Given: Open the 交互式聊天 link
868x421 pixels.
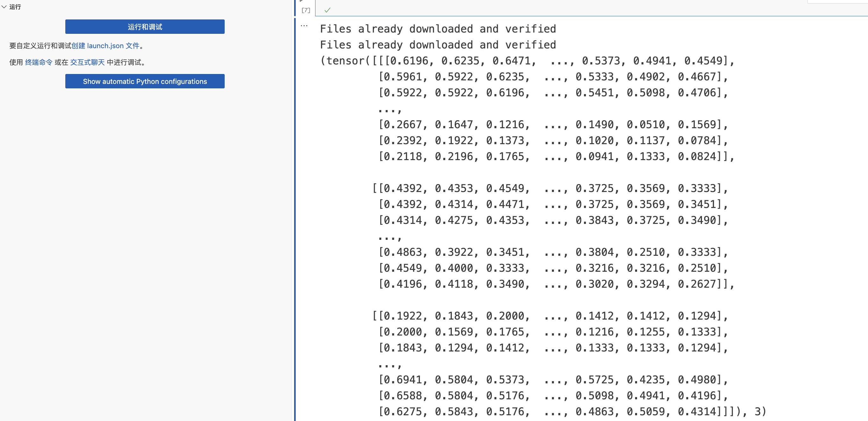Looking at the screenshot, I should pos(87,62).
